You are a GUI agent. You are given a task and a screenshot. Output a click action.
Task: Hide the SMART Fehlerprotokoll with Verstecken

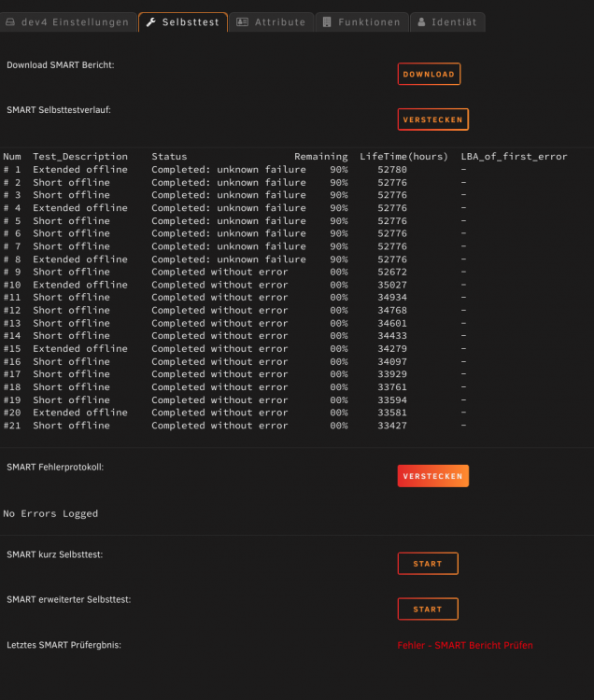point(432,476)
